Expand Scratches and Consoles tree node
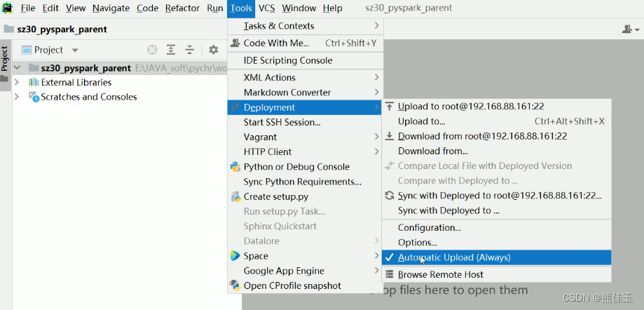 click(x=17, y=97)
